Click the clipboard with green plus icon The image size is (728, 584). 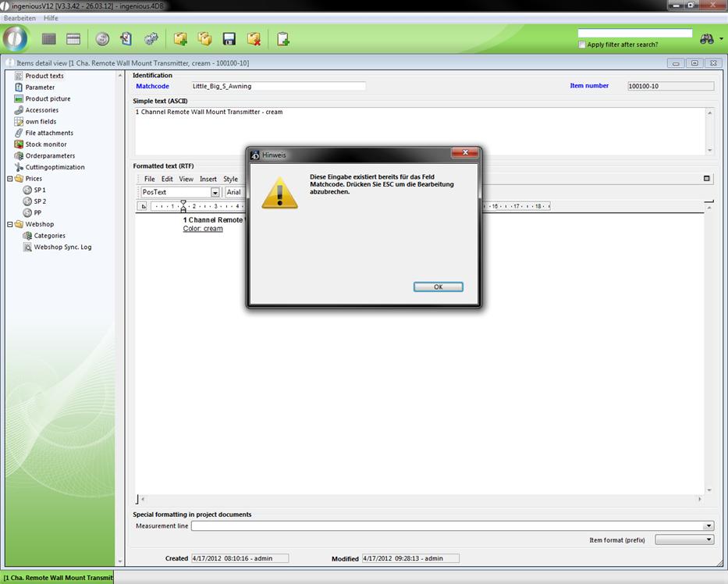[x=282, y=39]
